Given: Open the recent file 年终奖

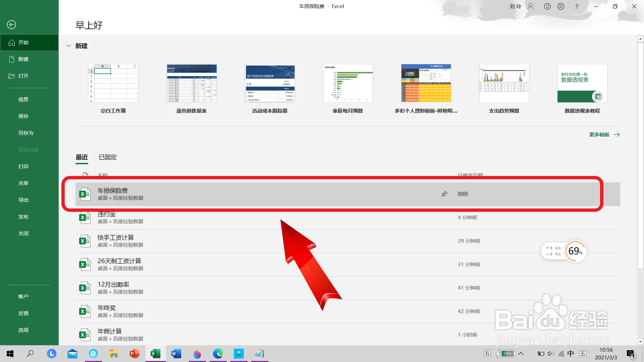Looking at the screenshot, I should (x=347, y=311).
